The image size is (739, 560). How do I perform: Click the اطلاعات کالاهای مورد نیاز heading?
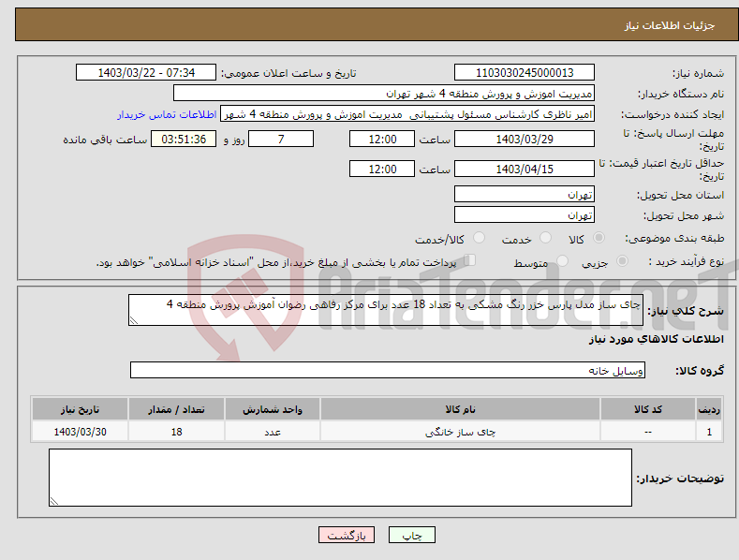pos(656,339)
